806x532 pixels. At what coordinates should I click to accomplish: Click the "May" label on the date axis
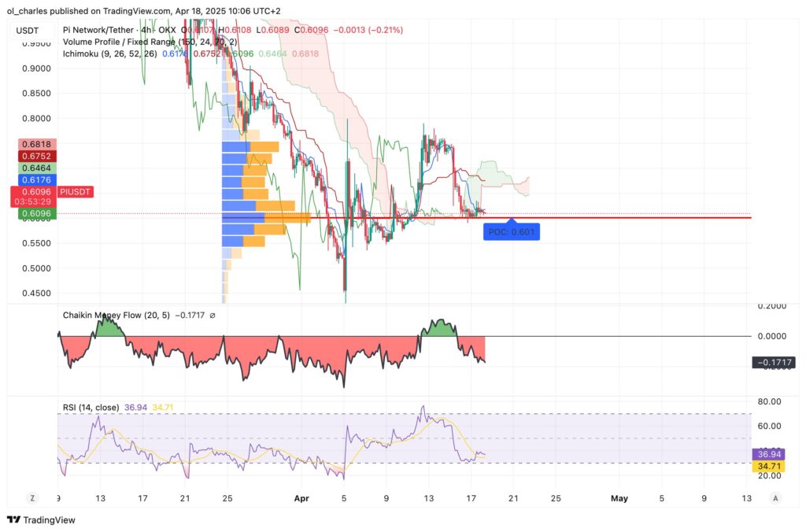coord(619,498)
